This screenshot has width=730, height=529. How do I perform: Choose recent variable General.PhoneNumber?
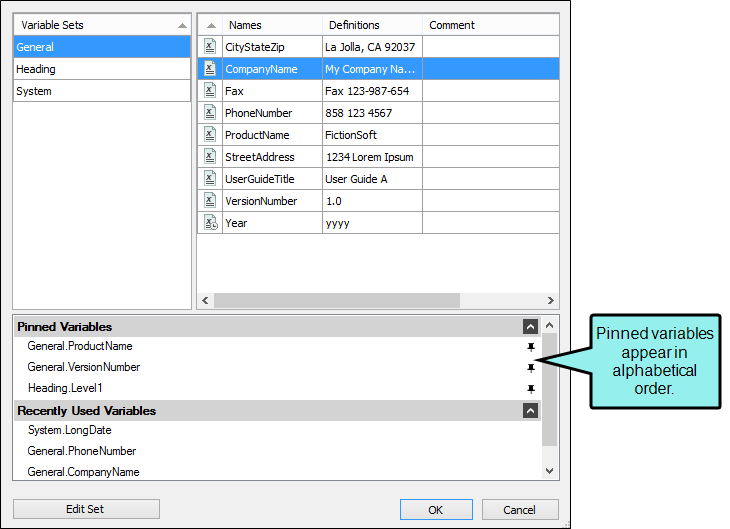coord(82,451)
